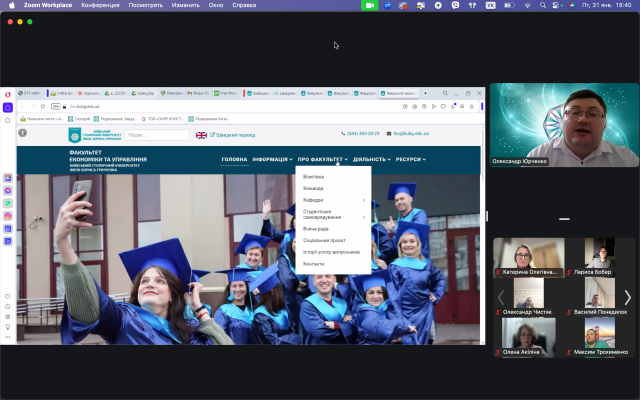Click the accessibility icon on website header

tap(23, 133)
